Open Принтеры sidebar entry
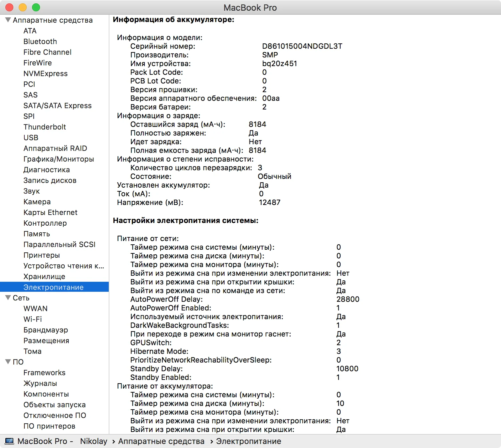The height and width of the screenshot is (448, 501). 42,255
